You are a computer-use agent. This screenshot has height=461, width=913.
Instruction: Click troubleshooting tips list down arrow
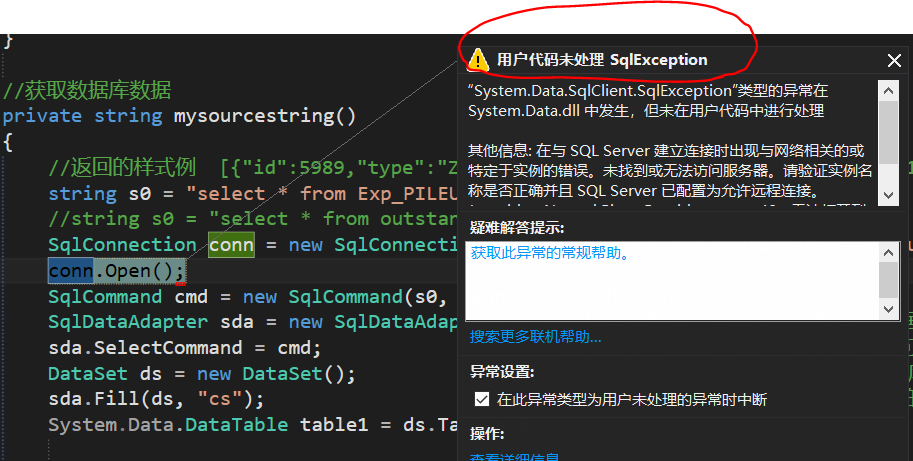point(888,310)
